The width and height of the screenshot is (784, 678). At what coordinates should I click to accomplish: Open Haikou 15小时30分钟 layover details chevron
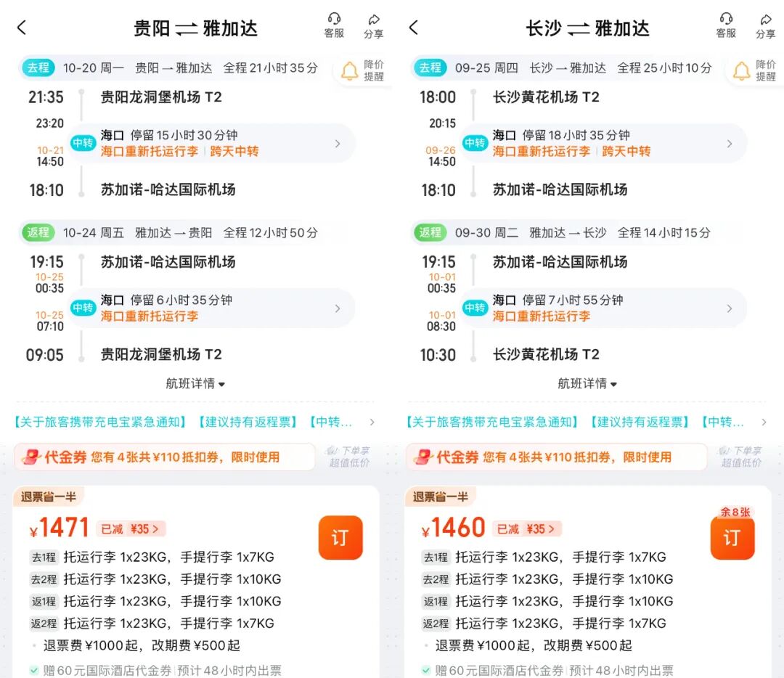tap(338, 143)
